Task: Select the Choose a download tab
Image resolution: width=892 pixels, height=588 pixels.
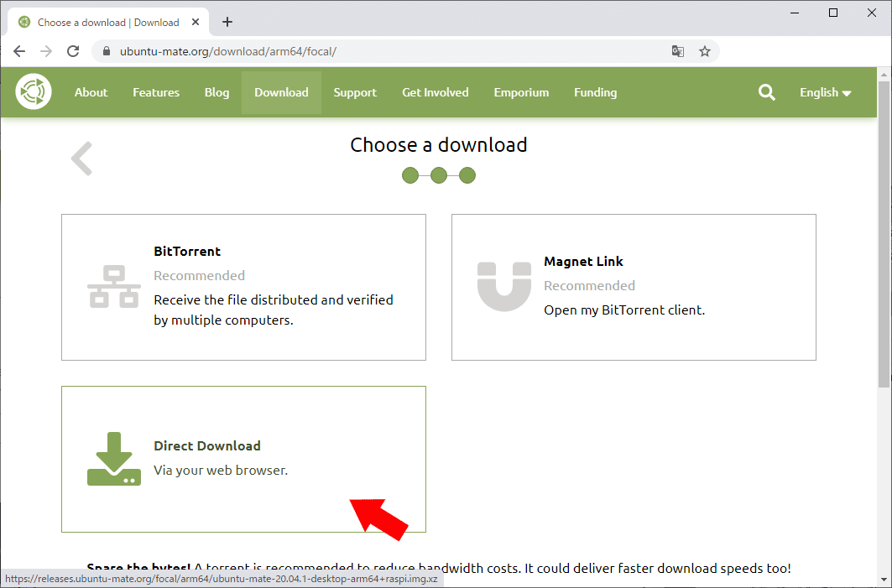Action: pyautogui.click(x=108, y=22)
